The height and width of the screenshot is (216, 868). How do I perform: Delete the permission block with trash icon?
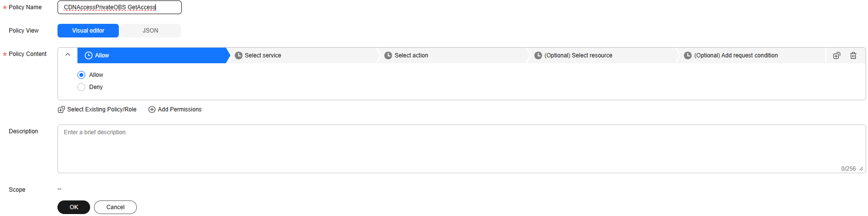[x=853, y=55]
